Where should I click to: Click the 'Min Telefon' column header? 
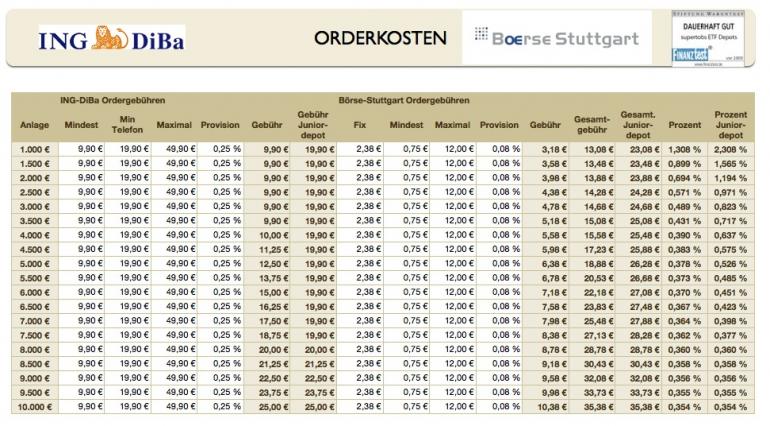tap(127, 124)
